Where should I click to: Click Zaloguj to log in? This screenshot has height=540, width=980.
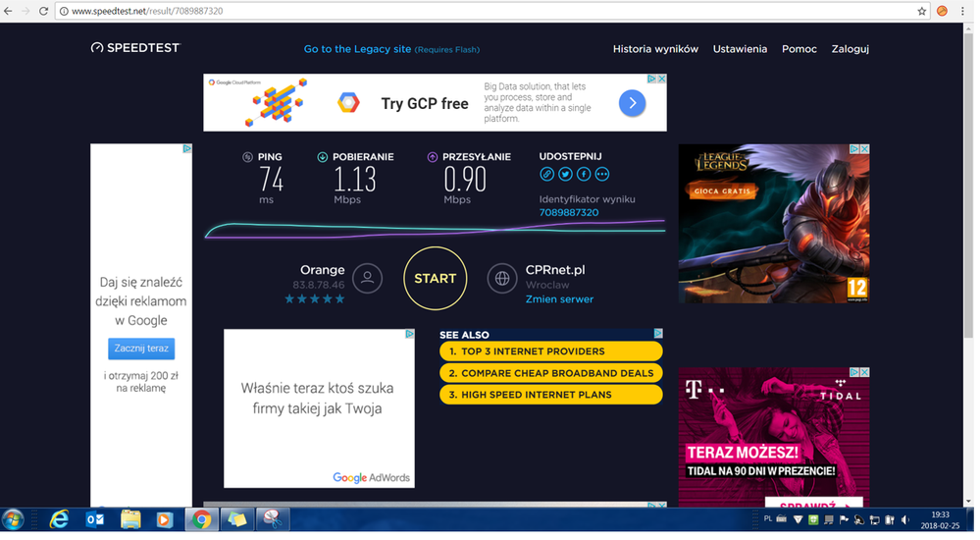[x=850, y=49]
